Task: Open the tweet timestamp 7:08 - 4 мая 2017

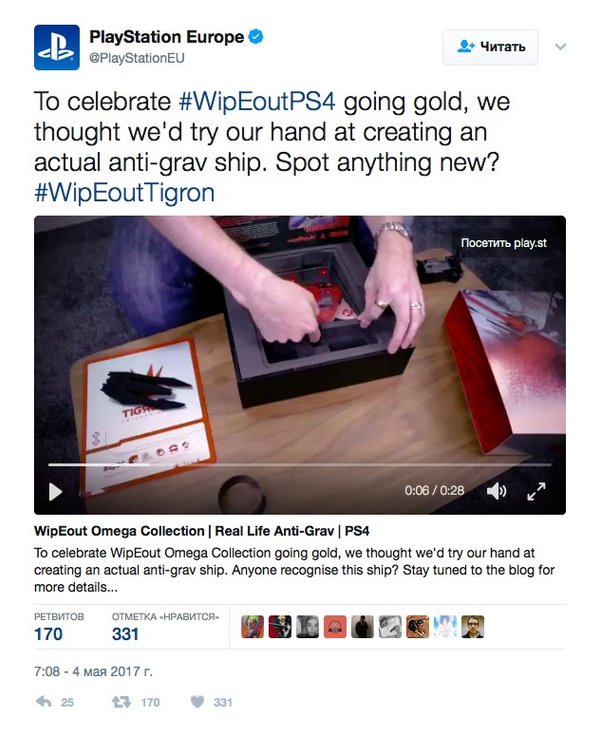Action: pyautogui.click(x=93, y=671)
